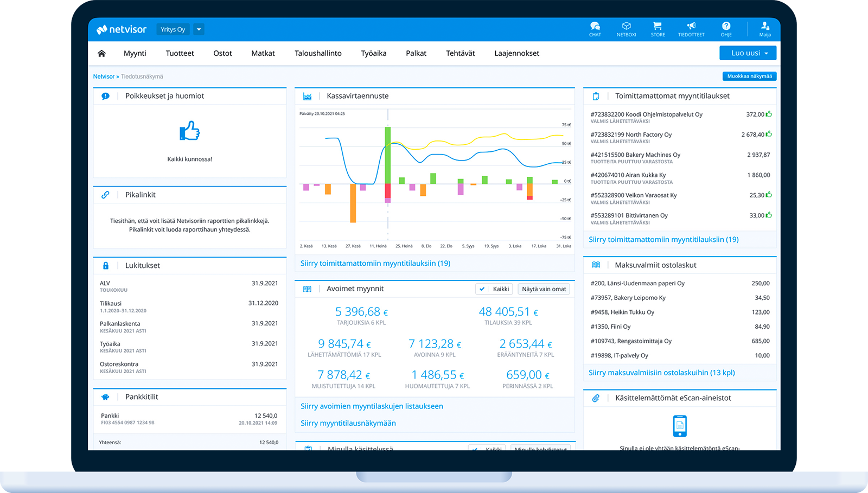Screen dimensions: 868x493
Task: Expand the Yritys Oy company dropdown
Action: coord(199,29)
